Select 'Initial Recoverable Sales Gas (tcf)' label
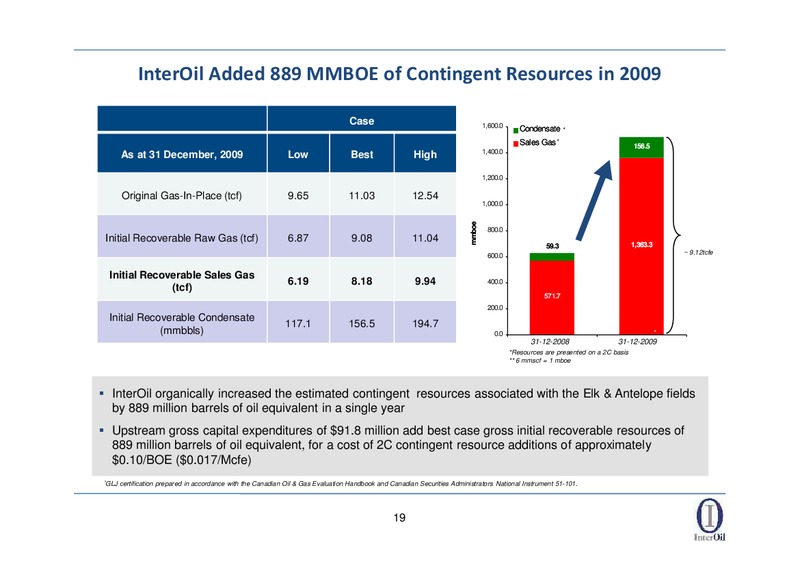800x568 pixels. click(182, 281)
